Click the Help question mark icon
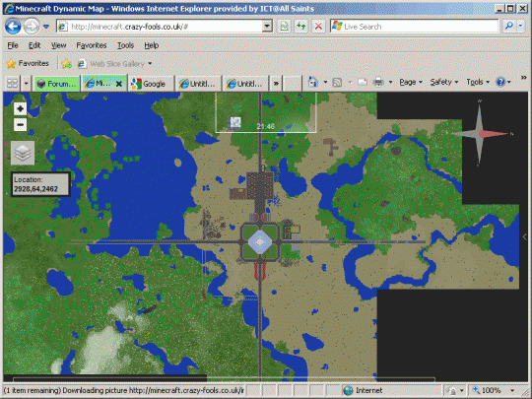Viewport: 532px width, 399px height. [500, 82]
